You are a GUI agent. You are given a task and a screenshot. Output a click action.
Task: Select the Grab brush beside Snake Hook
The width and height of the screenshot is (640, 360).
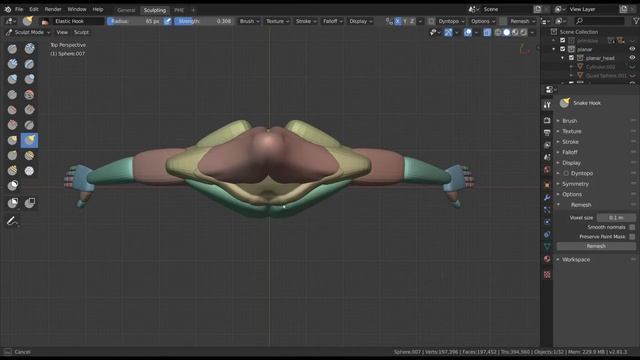(12, 140)
